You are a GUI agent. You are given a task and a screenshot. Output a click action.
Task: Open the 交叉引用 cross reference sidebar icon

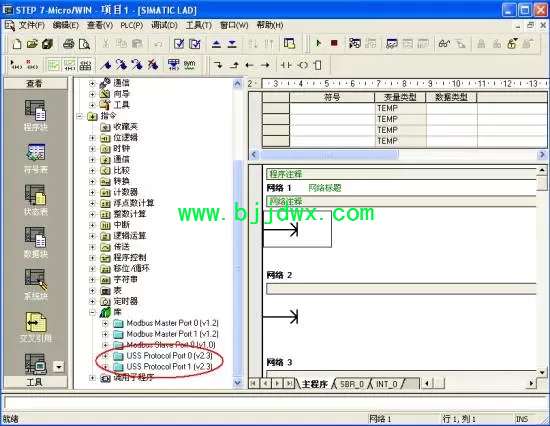pyautogui.click(x=35, y=327)
